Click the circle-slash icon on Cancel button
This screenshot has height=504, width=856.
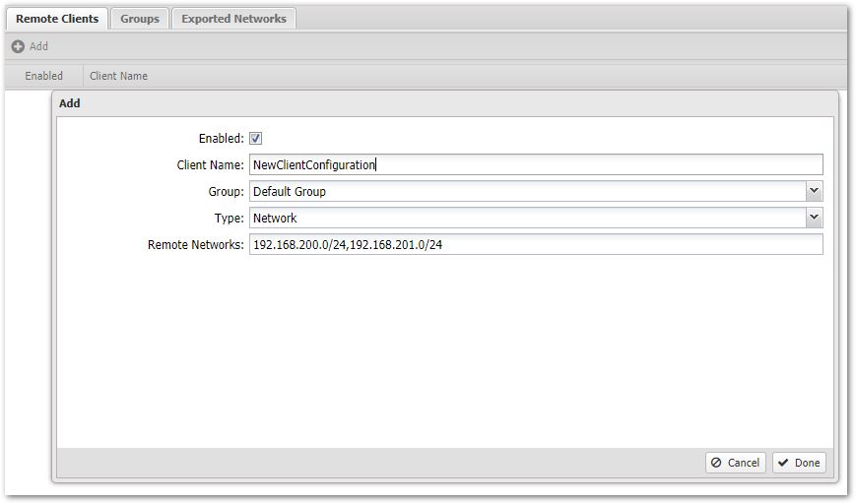pos(716,463)
